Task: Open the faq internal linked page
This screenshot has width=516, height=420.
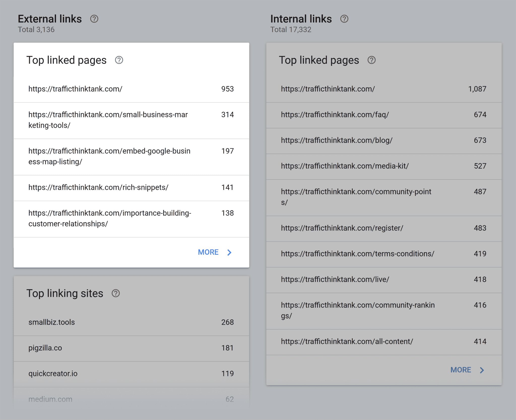Action: point(335,114)
